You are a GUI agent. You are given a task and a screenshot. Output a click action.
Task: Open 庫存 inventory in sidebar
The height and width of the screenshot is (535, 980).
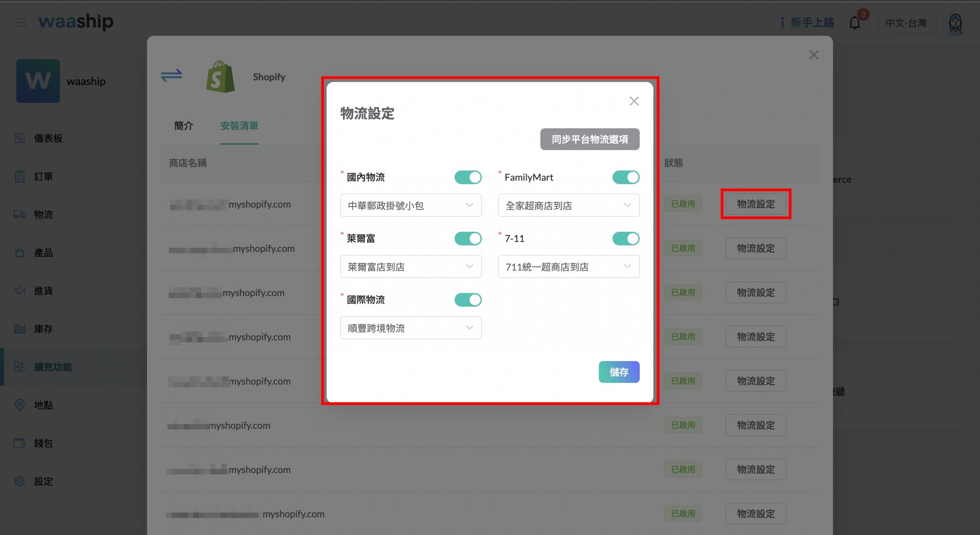[43, 329]
